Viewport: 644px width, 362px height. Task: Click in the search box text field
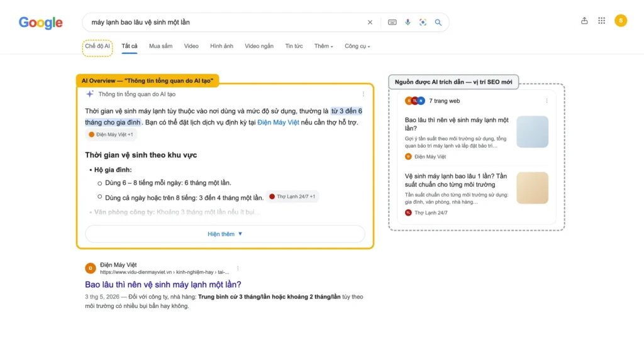pos(226,22)
